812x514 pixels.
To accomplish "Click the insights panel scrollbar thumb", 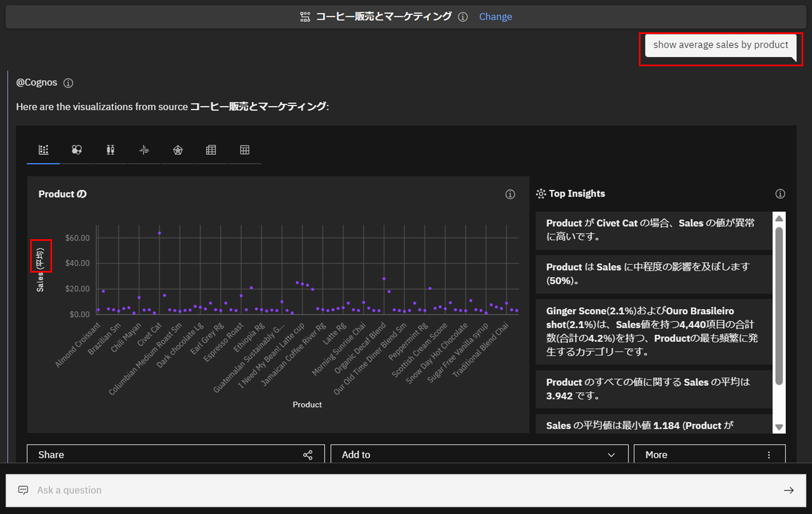I will click(x=779, y=305).
